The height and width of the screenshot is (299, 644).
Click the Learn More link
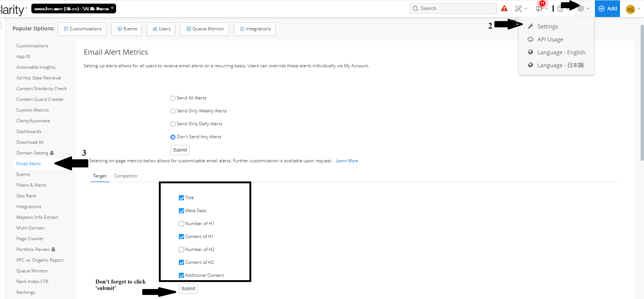tap(347, 161)
